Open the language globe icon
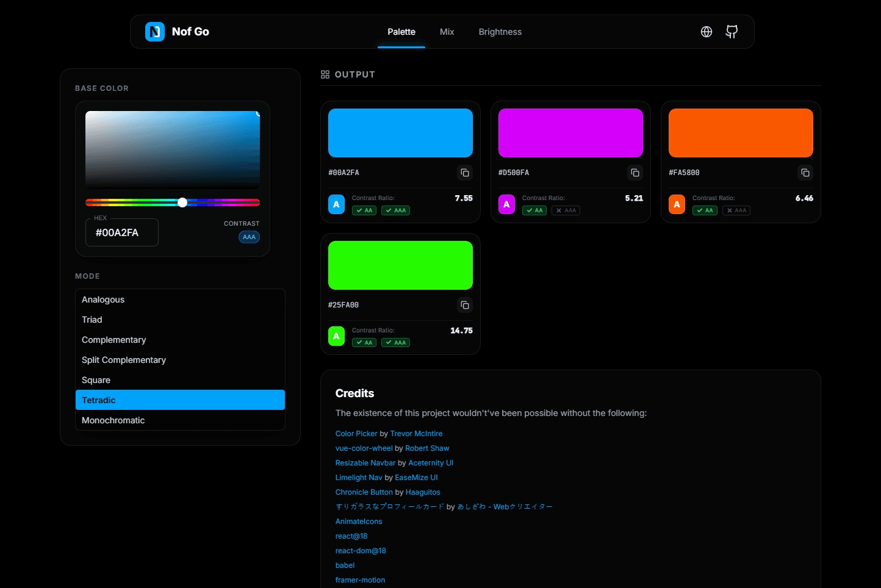Viewport: 881px width, 588px height. (x=707, y=32)
